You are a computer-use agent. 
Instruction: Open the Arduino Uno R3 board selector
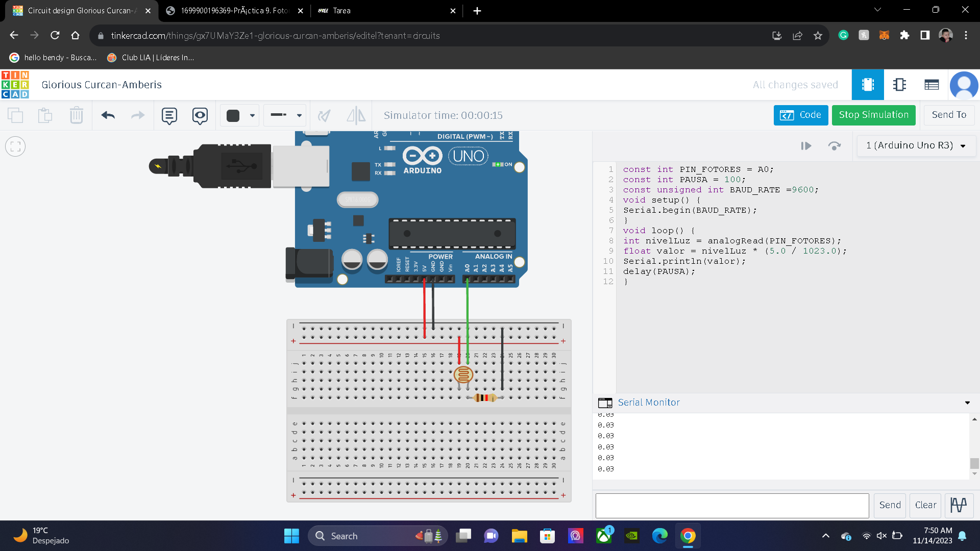916,146
